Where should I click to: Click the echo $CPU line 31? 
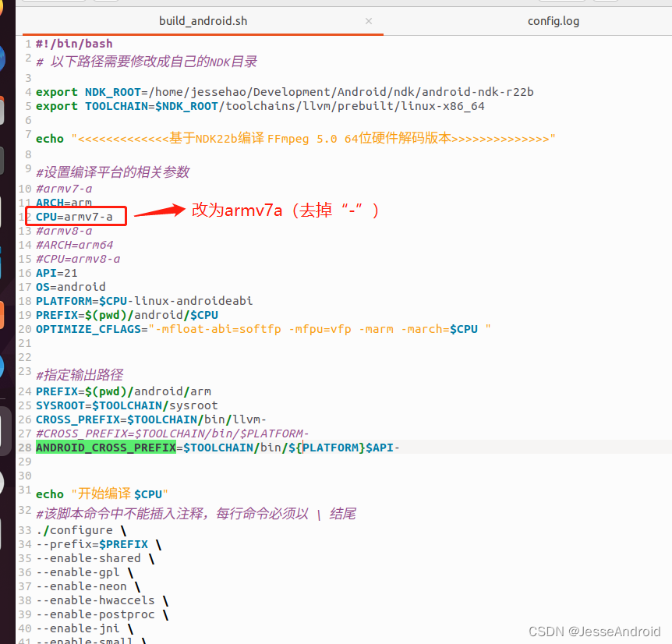102,494
